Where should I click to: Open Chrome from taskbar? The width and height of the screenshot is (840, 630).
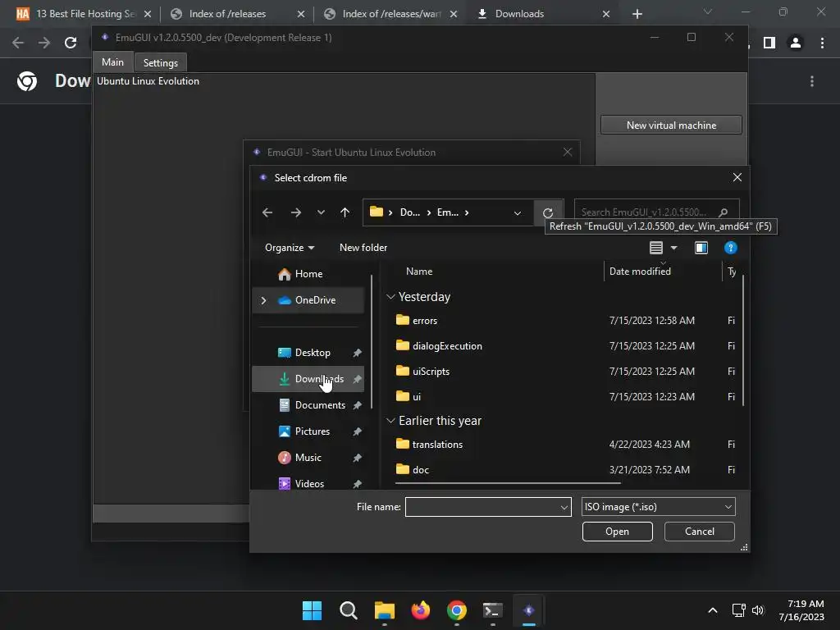tap(456, 610)
